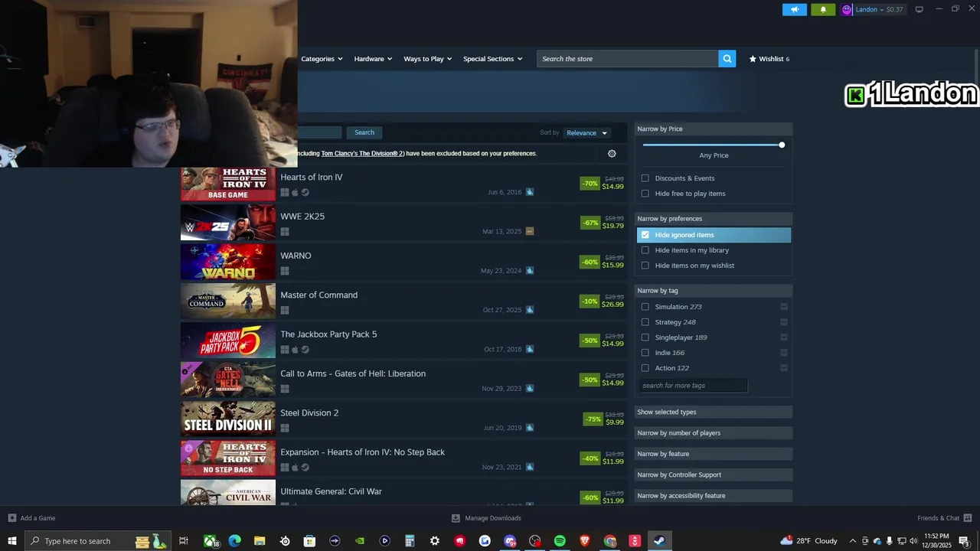The height and width of the screenshot is (551, 980).
Task: Click the Windows icon under WWE 2K25
Action: coord(285,231)
